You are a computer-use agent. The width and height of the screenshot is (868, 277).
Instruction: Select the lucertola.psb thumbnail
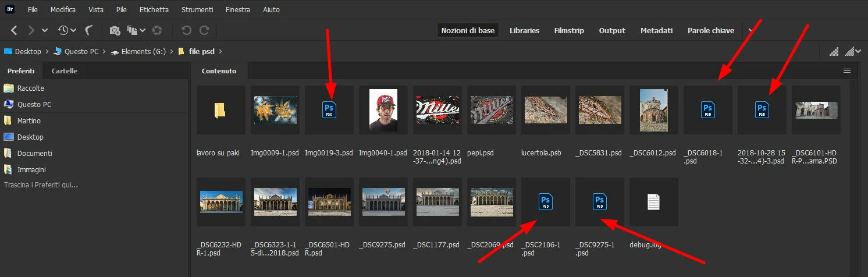(x=546, y=110)
